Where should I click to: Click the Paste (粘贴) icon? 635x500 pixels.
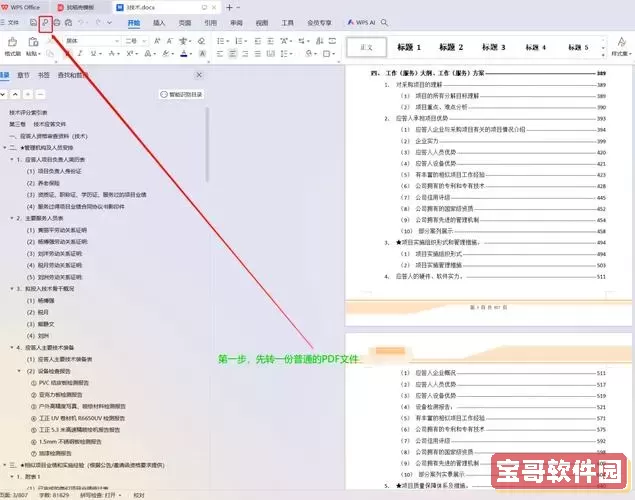point(33,42)
